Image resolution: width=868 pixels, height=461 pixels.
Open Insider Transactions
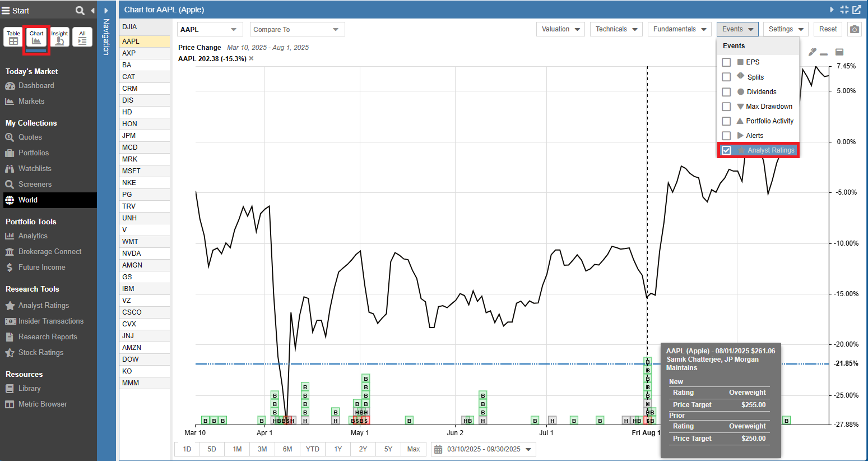[x=51, y=321]
